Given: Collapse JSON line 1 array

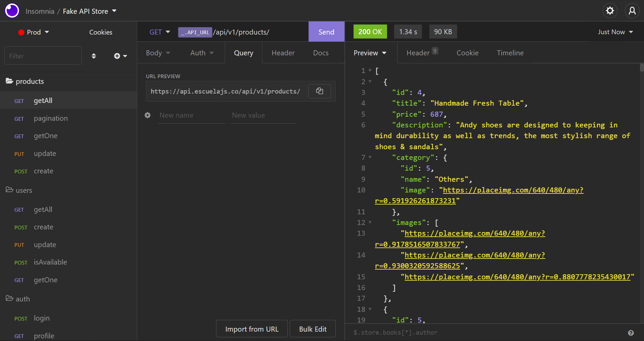Looking at the screenshot, I should pos(370,70).
